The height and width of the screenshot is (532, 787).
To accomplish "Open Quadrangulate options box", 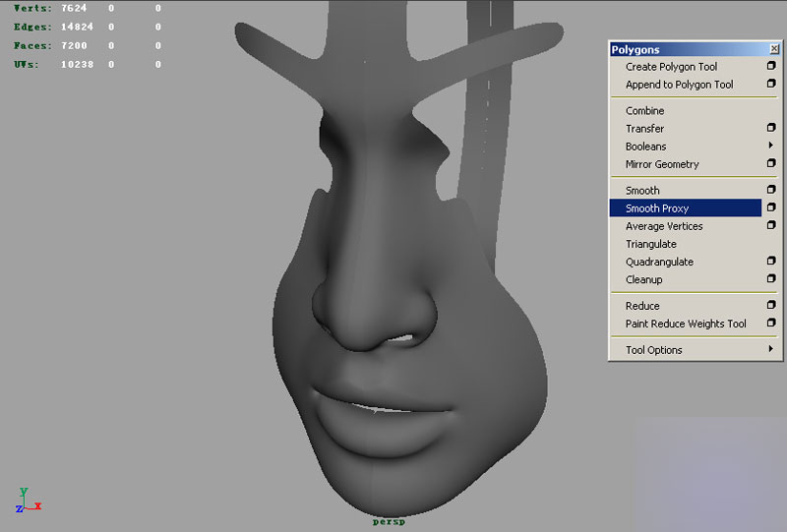I will [x=771, y=261].
